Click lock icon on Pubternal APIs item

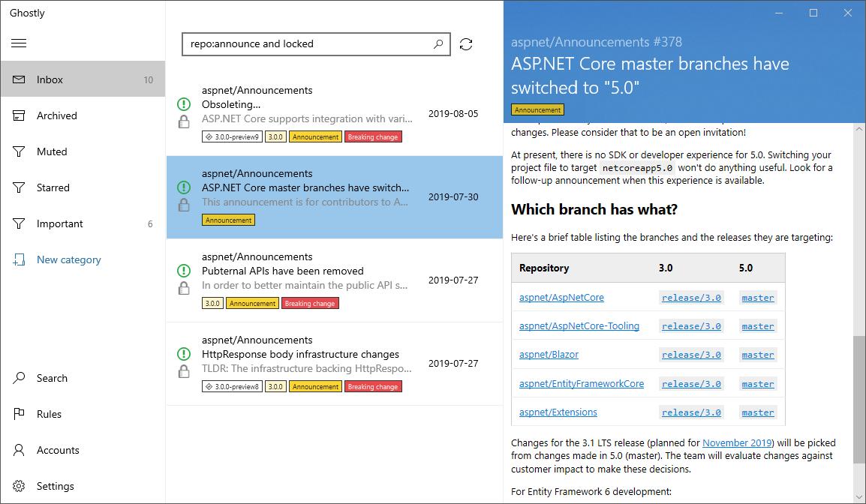coord(184,288)
